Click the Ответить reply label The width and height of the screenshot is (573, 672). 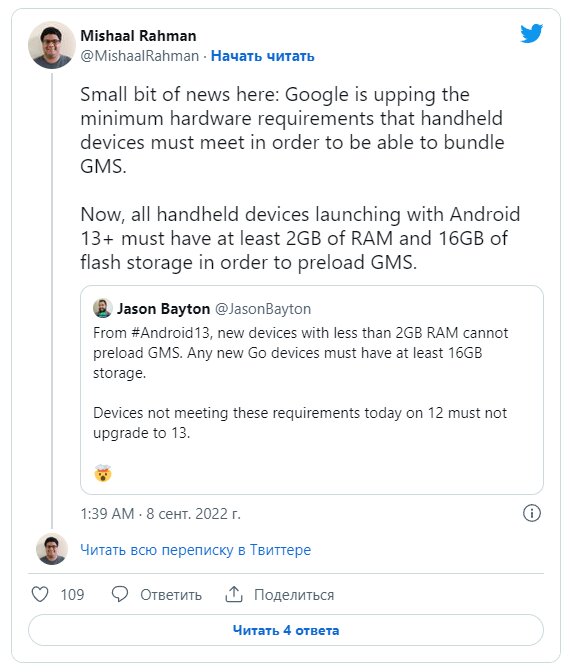coord(171,595)
